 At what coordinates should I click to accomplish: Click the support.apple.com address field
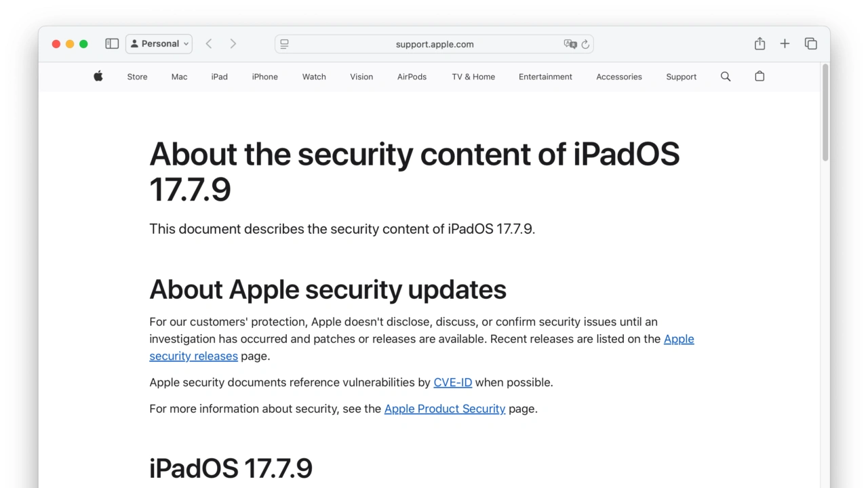[434, 44]
